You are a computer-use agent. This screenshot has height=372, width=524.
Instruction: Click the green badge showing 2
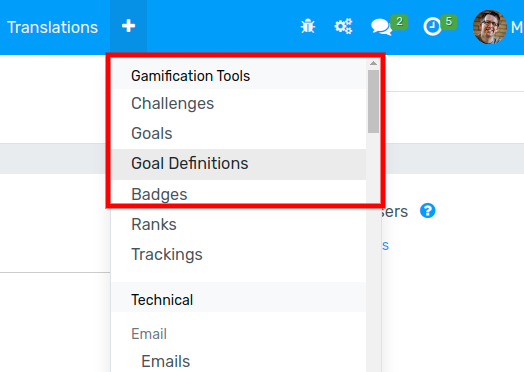(x=399, y=22)
